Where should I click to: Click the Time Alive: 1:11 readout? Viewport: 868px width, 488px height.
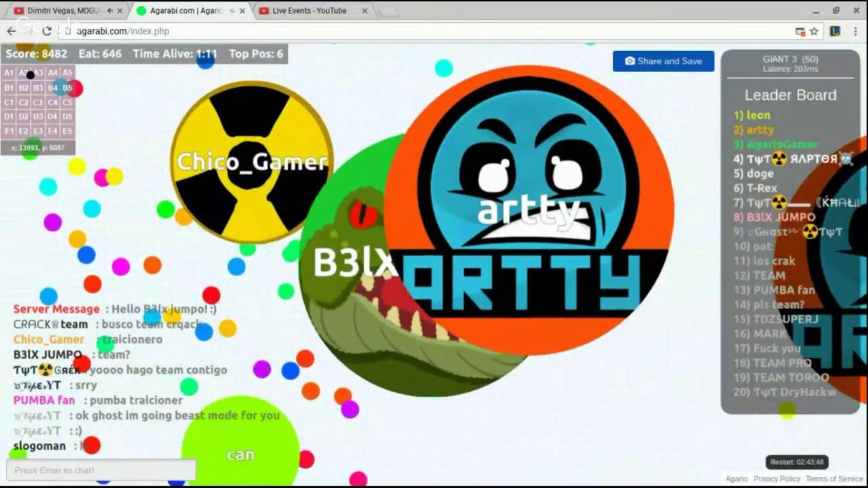click(x=175, y=54)
